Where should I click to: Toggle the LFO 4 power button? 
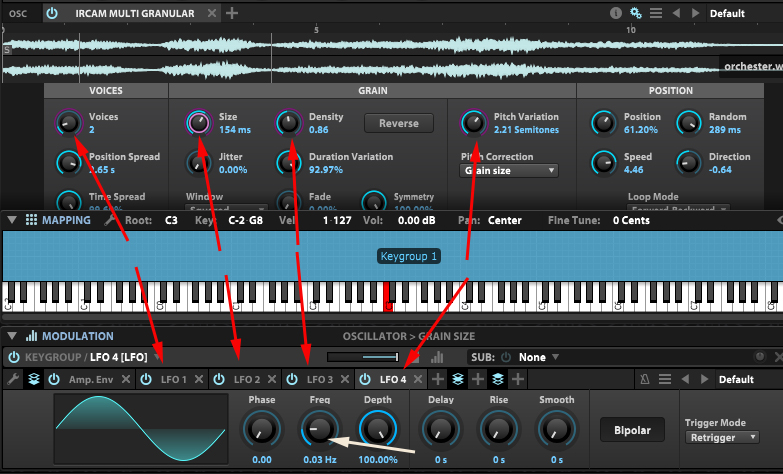pyautogui.click(x=365, y=380)
